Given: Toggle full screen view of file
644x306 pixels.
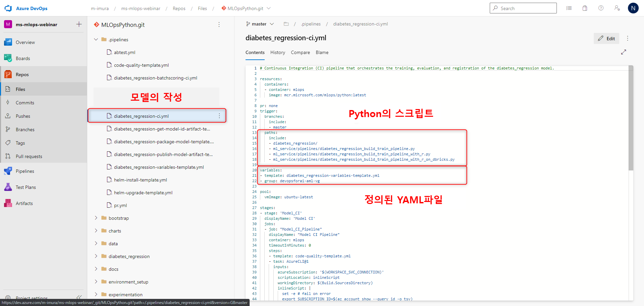Looking at the screenshot, I should pyautogui.click(x=624, y=52).
